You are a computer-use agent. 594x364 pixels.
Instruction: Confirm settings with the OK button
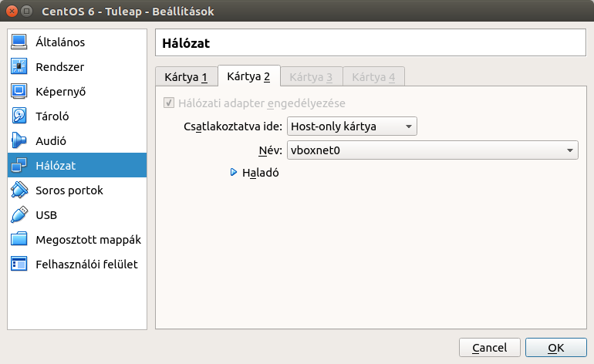[555, 347]
